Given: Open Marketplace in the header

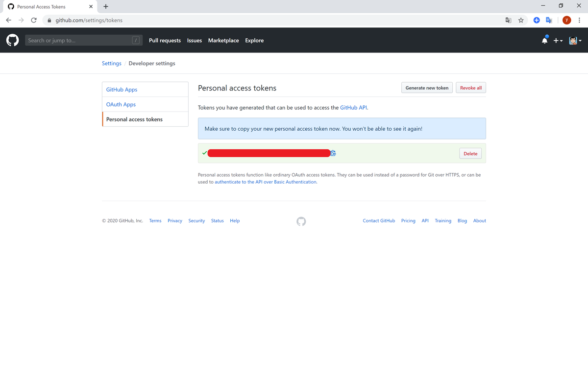Looking at the screenshot, I should tap(223, 41).
